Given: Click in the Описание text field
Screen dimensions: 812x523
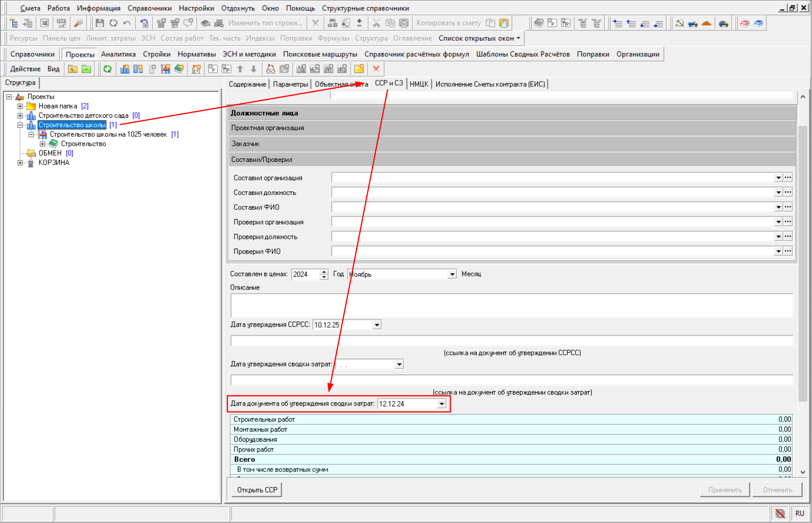Looking at the screenshot, I should pos(510,305).
